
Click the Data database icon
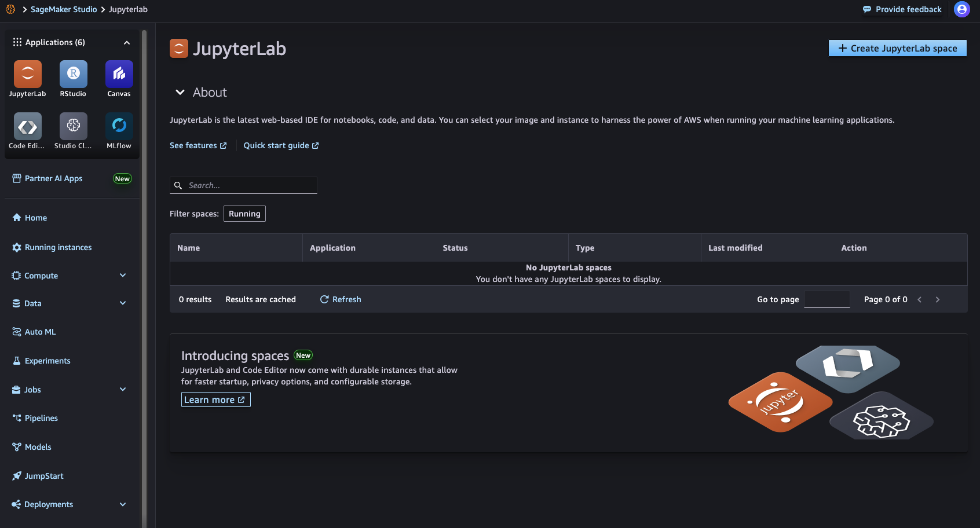coord(16,303)
